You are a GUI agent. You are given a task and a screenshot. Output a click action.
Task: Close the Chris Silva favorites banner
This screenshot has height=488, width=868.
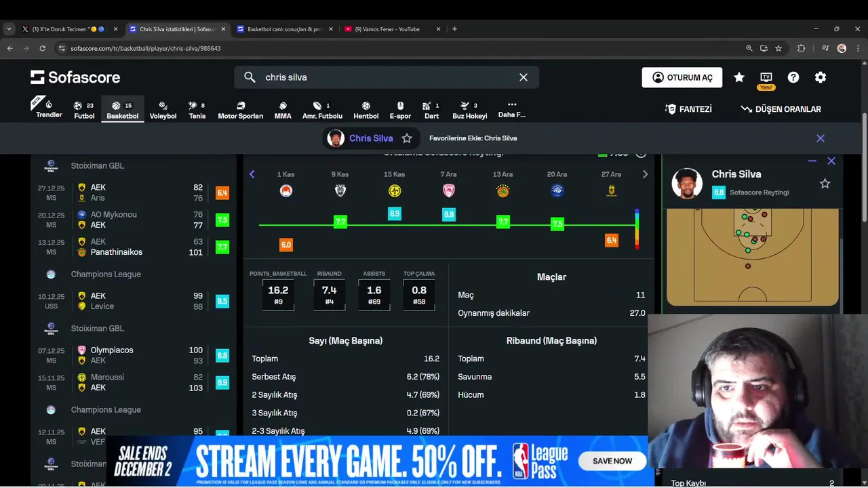821,138
